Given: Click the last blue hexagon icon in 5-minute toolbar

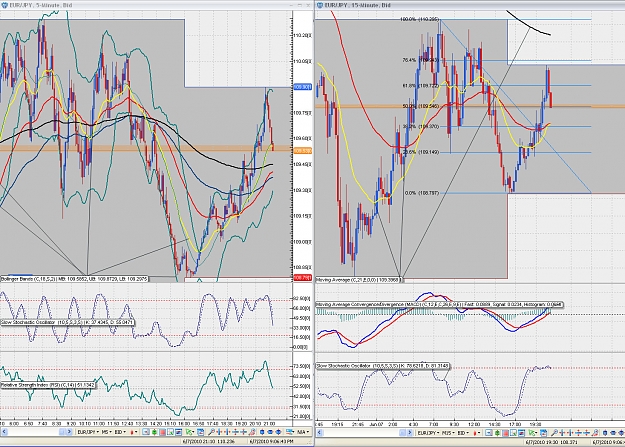Looking at the screenshot, I should (x=278, y=432).
